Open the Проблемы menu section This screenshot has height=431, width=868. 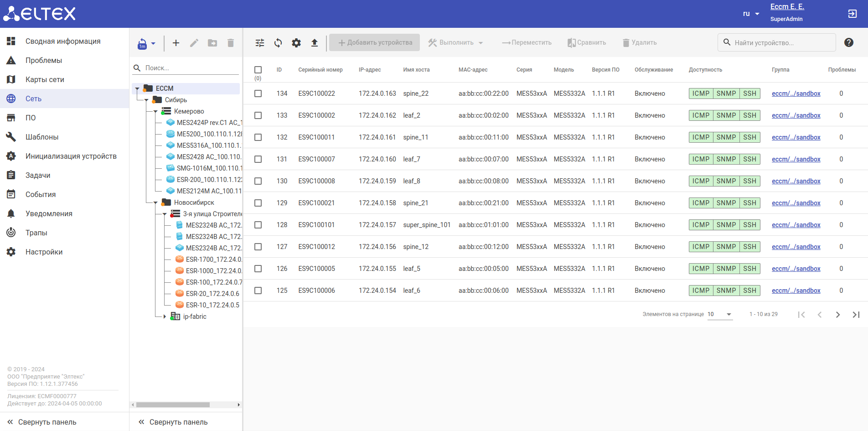44,60
